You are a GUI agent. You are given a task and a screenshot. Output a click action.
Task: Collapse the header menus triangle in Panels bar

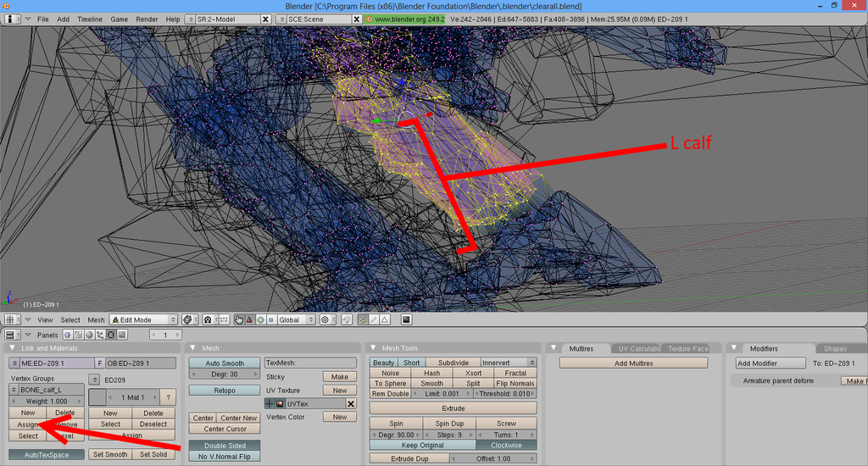point(28,335)
